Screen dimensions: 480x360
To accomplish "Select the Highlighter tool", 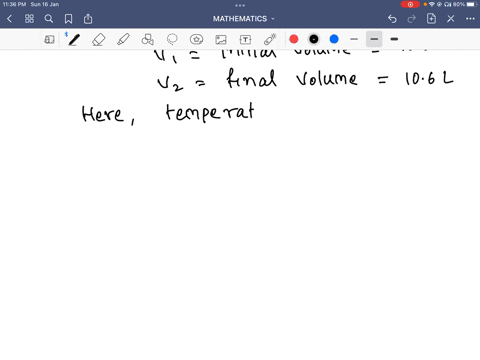I will pos(123,39).
